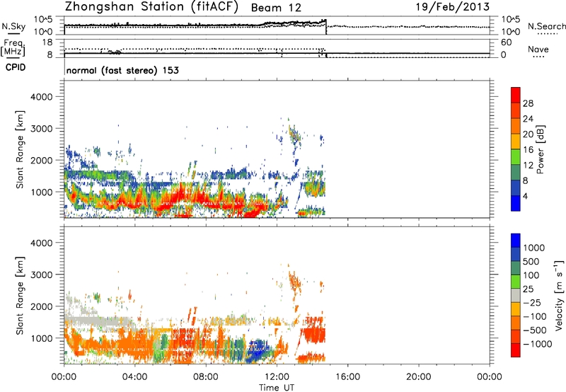Screen dimensions: 566x392
Task: Click the "500" Velocity colorbar label
Action: [531, 261]
